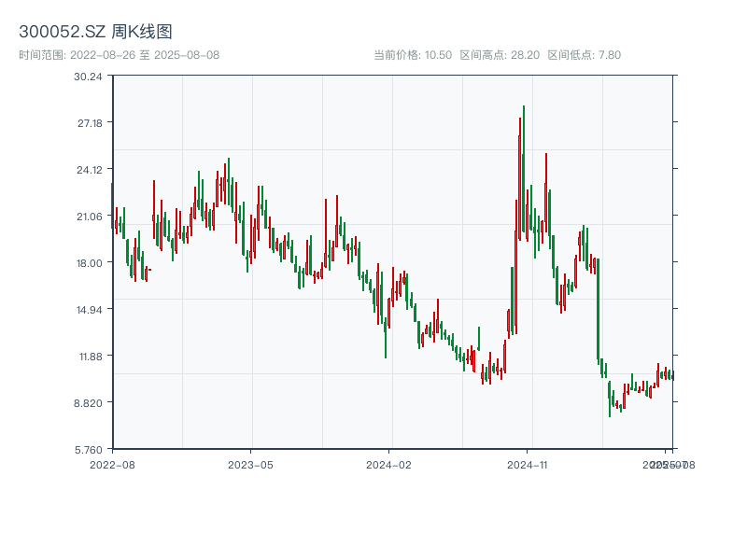This screenshot has width=747, height=560.
Task: Select the 2022-08 x-axis date label
Action: (x=112, y=464)
